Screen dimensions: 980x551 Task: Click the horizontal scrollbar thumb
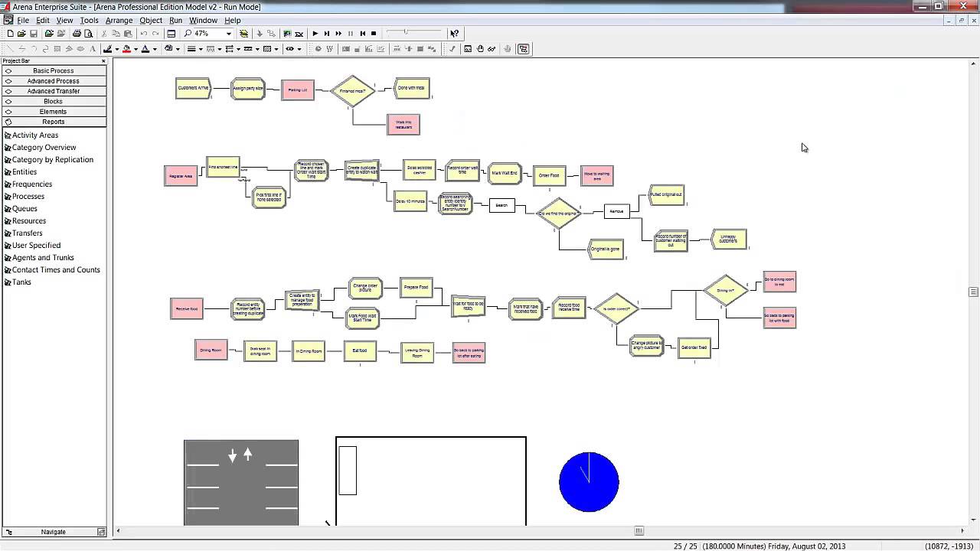[639, 531]
